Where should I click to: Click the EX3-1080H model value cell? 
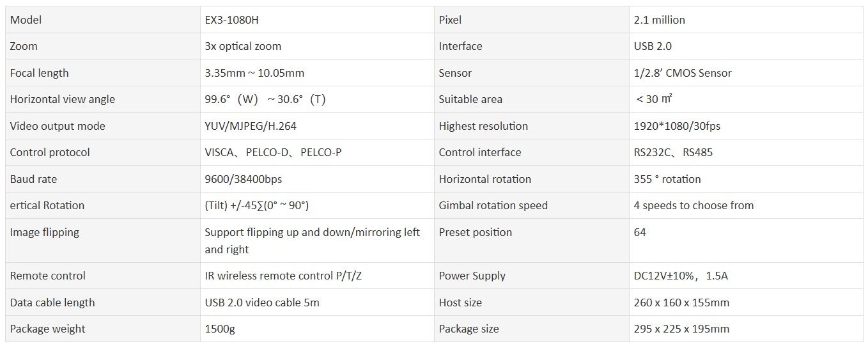(231, 20)
